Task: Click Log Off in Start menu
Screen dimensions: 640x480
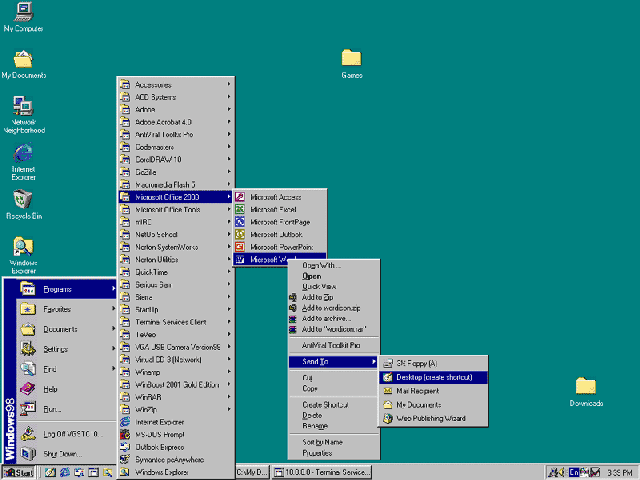Action: pos(66,433)
